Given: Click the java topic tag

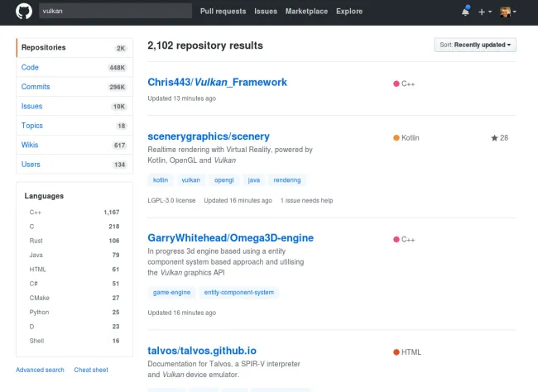Looking at the screenshot, I should pyautogui.click(x=254, y=180).
